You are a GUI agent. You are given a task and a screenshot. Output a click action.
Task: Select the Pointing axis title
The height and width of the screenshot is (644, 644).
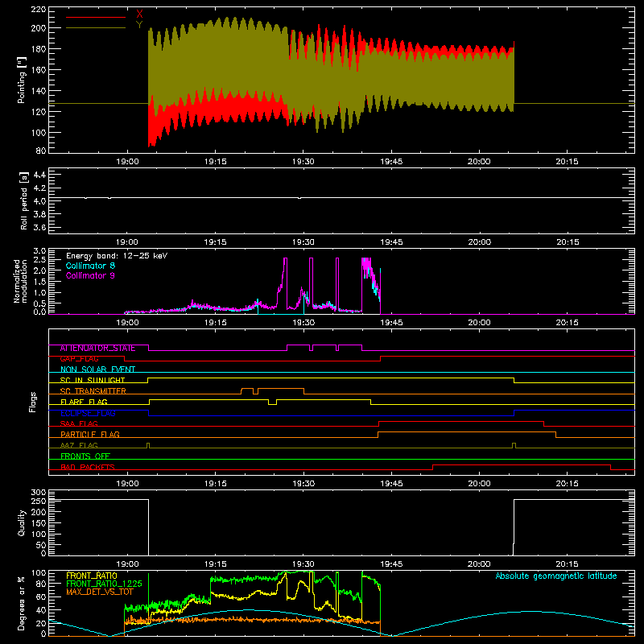click(22, 80)
